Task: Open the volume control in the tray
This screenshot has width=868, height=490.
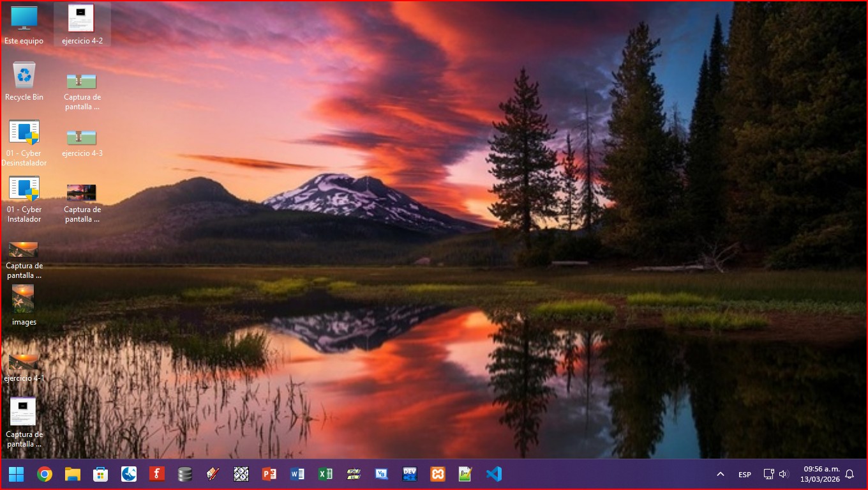Action: click(x=784, y=474)
